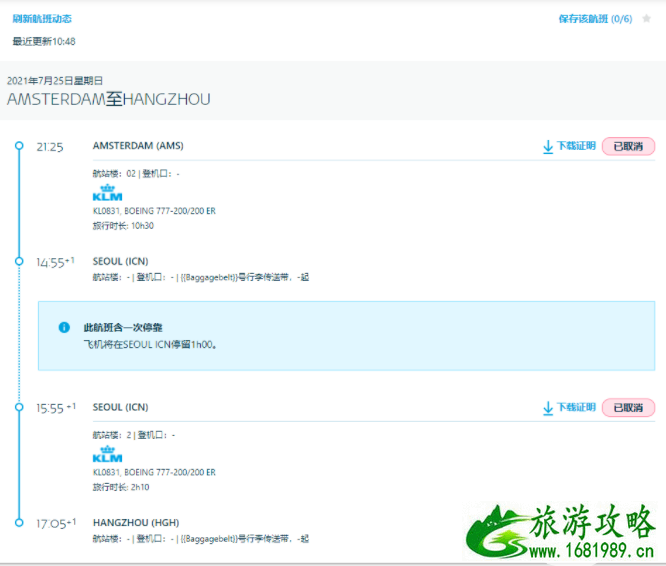Click the 17:05+1 arrival time
666x566 pixels.
[56, 524]
